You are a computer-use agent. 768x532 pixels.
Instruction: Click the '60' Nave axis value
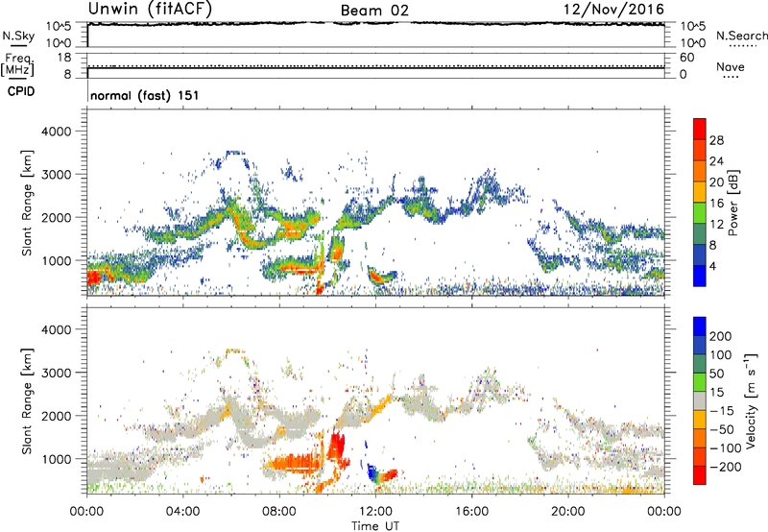coord(687,58)
